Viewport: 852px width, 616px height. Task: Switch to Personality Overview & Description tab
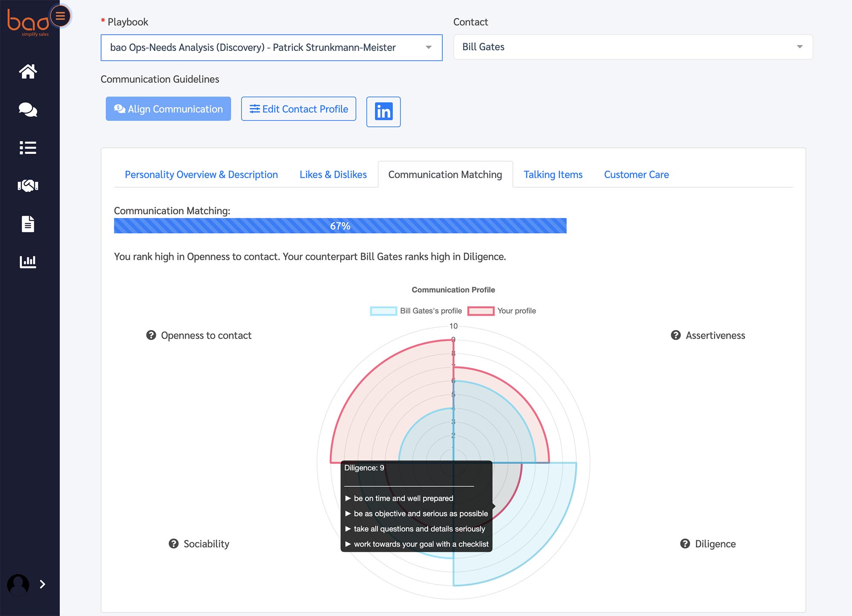pos(201,175)
